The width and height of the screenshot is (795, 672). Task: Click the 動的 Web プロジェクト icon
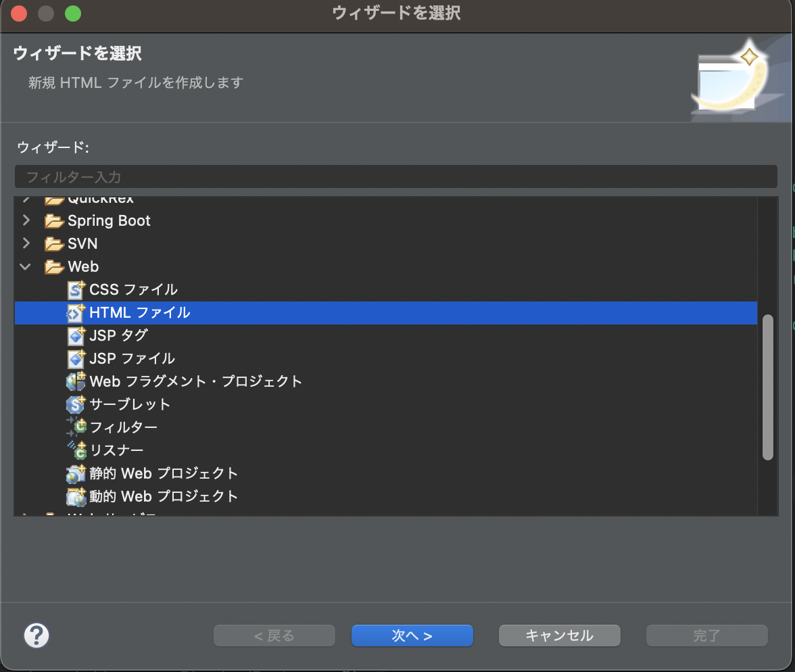[x=75, y=496]
